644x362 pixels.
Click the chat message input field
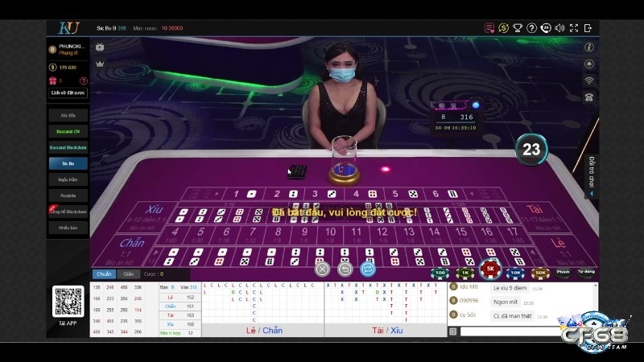coord(510,331)
